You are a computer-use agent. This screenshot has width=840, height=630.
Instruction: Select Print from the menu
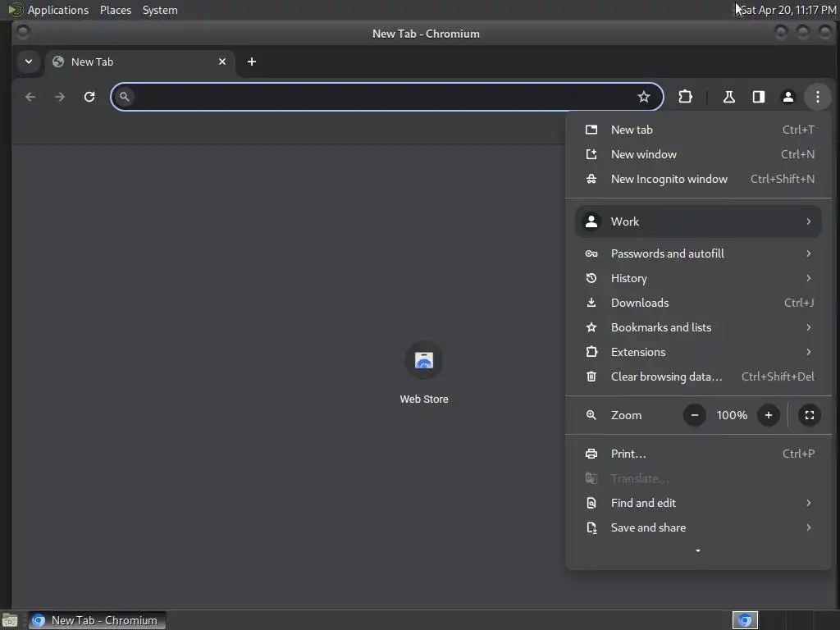(x=698, y=454)
